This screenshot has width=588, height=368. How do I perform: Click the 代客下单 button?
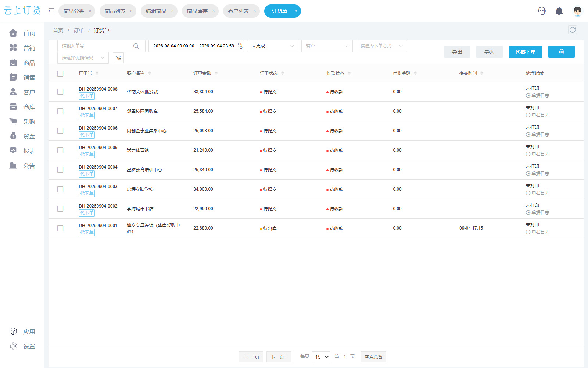click(x=526, y=52)
